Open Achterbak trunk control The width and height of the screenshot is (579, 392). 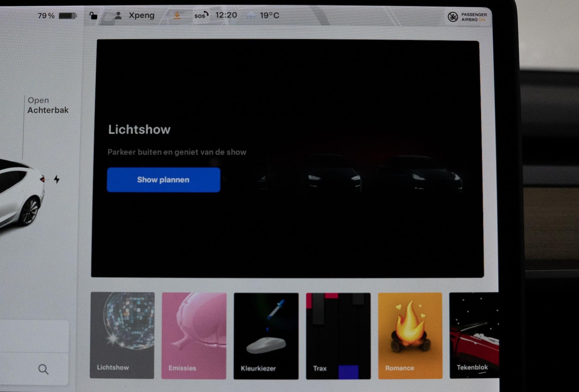click(48, 105)
